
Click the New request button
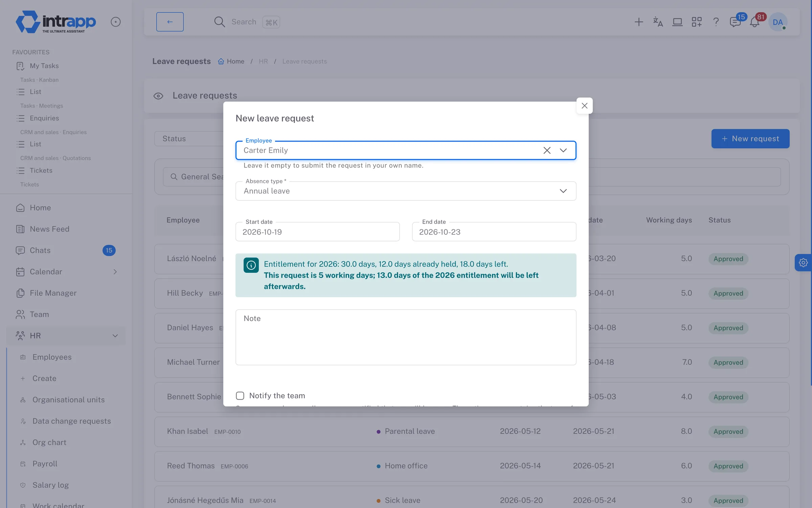click(750, 139)
